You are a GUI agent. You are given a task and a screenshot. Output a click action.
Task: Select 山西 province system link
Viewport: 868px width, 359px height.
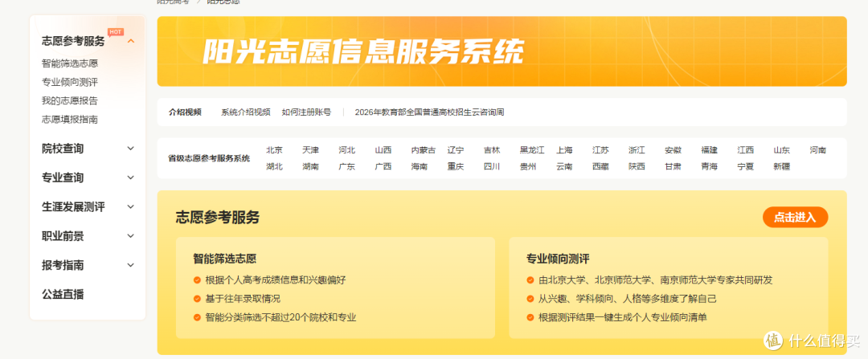pos(383,150)
